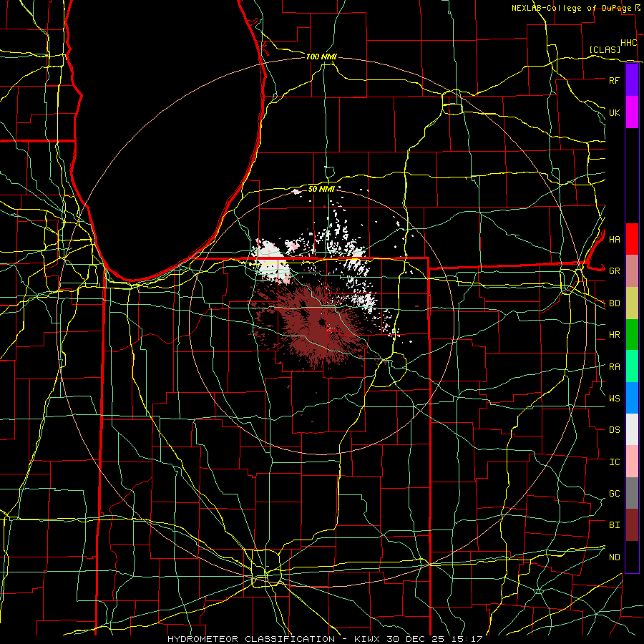Image resolution: width=644 pixels, height=644 pixels.
Task: Click the BI brown legend swatch
Action: [x=632, y=525]
